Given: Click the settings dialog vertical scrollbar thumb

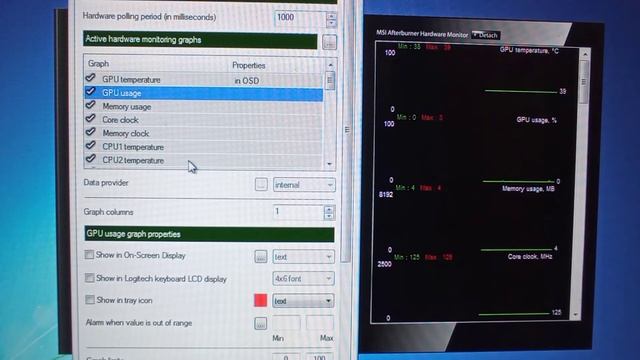Looking at the screenshot, I should pos(347,130).
